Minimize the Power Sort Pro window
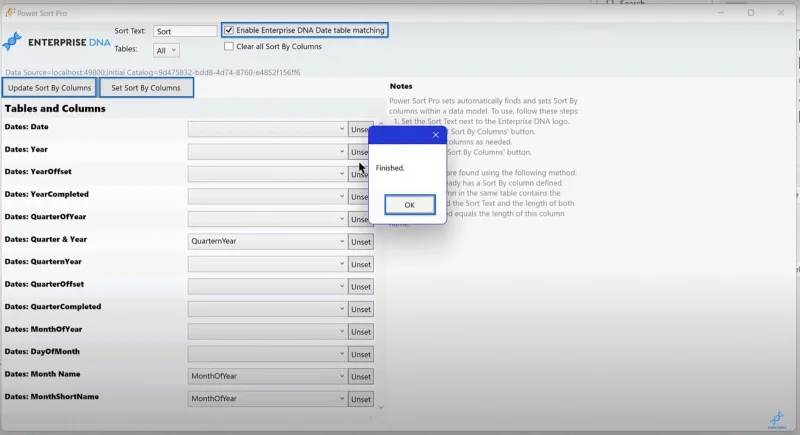This screenshot has height=435, width=800. tap(721, 13)
